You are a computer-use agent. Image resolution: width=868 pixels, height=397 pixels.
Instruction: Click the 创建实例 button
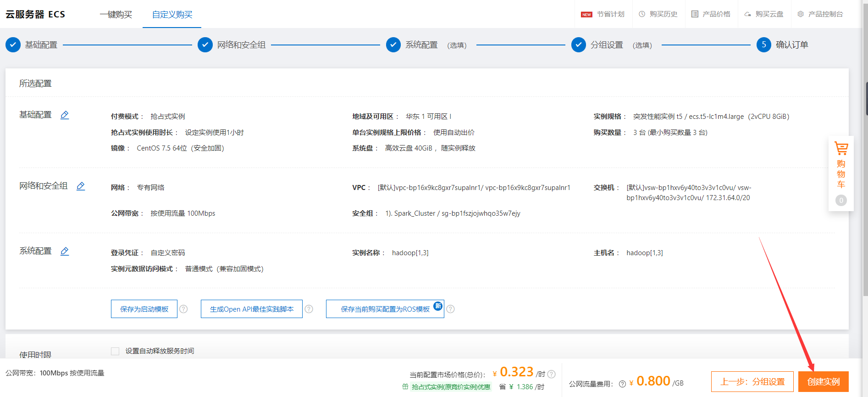824,381
